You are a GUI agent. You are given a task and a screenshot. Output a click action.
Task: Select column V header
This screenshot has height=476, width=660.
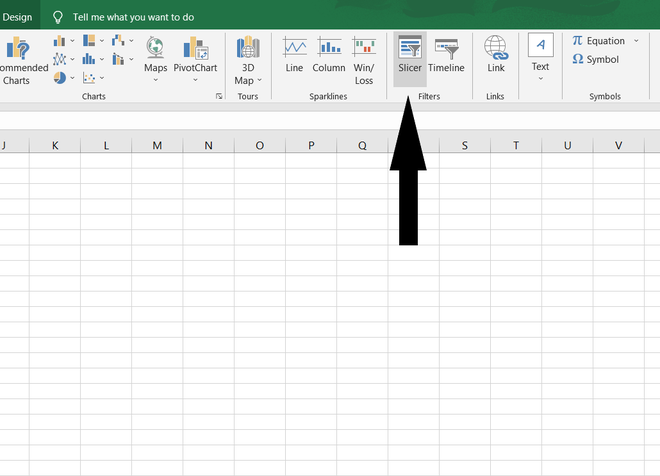click(618, 146)
